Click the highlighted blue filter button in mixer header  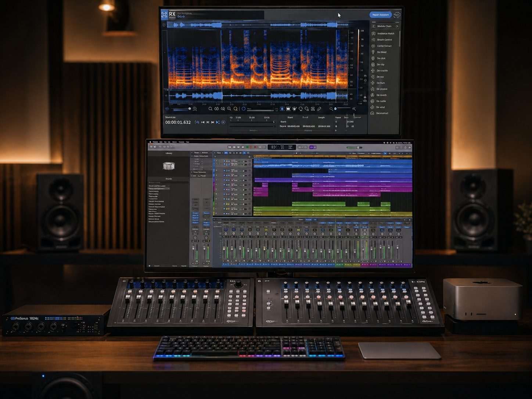[308, 220]
